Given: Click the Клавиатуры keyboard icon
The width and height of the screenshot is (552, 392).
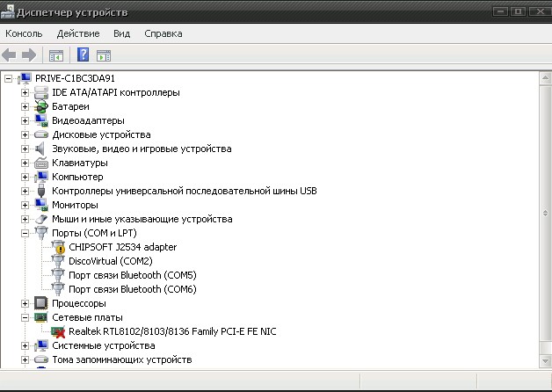Looking at the screenshot, I should coord(41,163).
